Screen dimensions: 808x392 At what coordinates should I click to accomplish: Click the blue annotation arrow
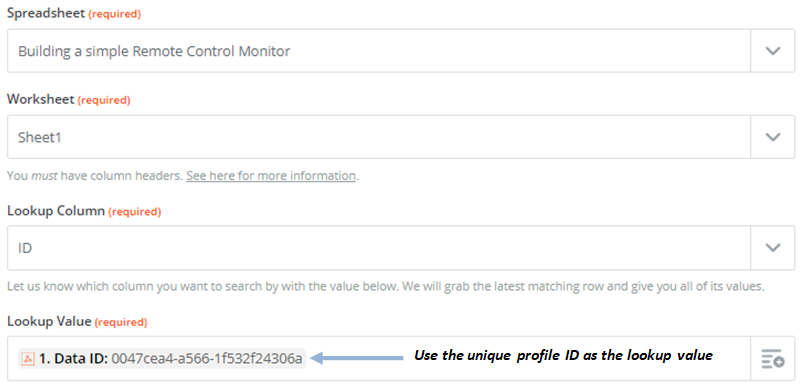tap(357, 357)
